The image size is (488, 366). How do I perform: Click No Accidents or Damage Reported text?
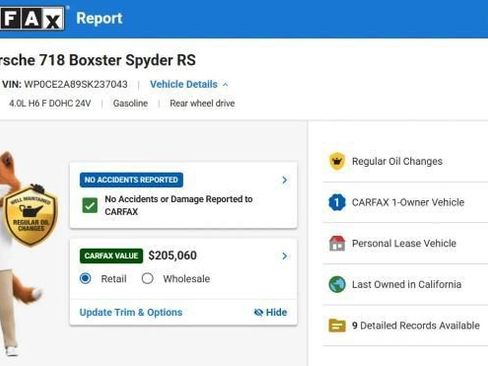click(179, 205)
